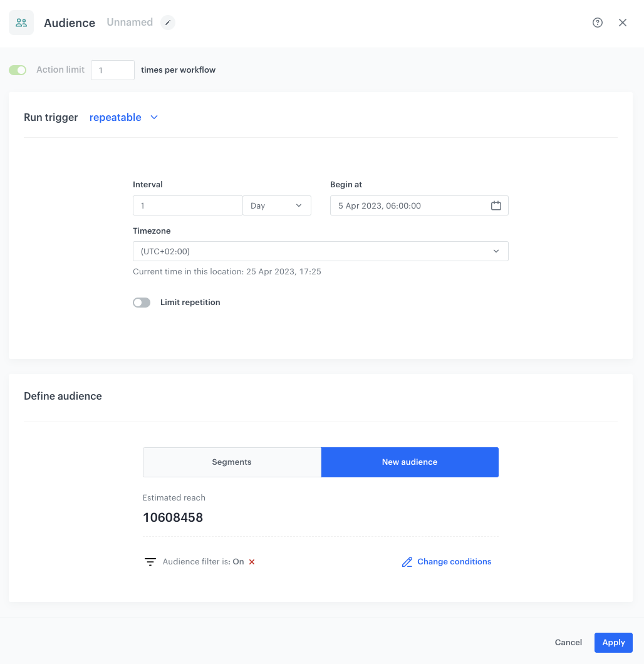Focus the Action limit number field
Image resolution: width=644 pixels, height=664 pixels.
coord(113,70)
